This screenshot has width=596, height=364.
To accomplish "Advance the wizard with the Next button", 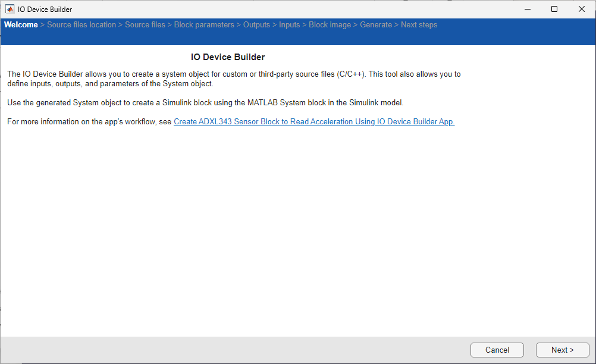I will click(562, 350).
